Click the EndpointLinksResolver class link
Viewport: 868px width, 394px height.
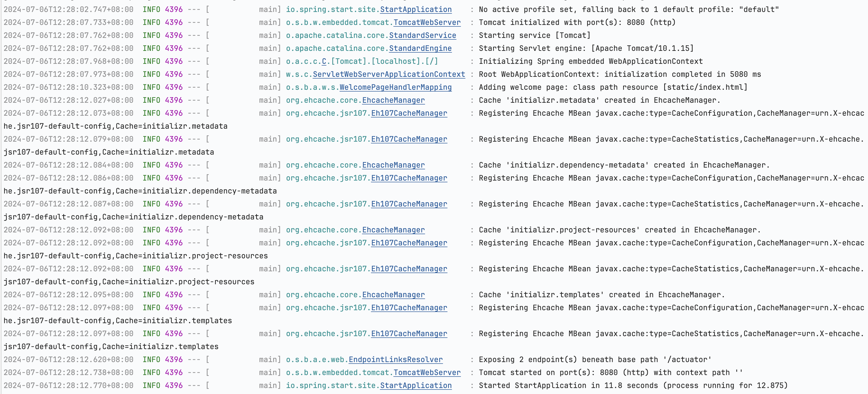tap(395, 360)
